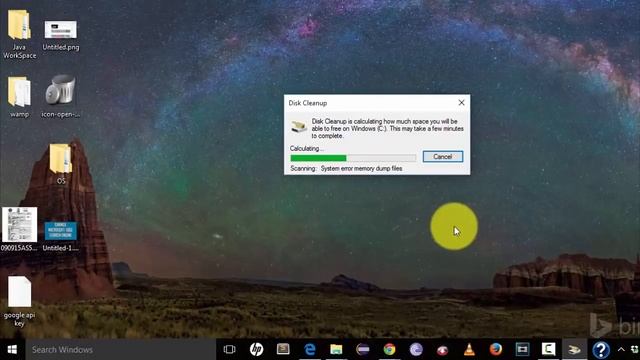Open the red eye app on taskbar

point(442,350)
